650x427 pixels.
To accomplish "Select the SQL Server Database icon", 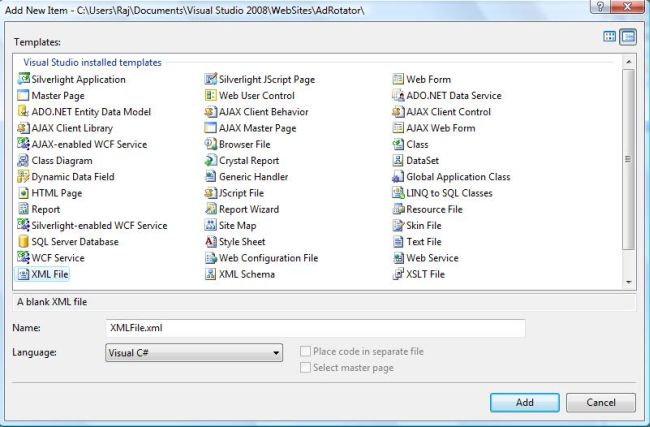I will coord(23,241).
